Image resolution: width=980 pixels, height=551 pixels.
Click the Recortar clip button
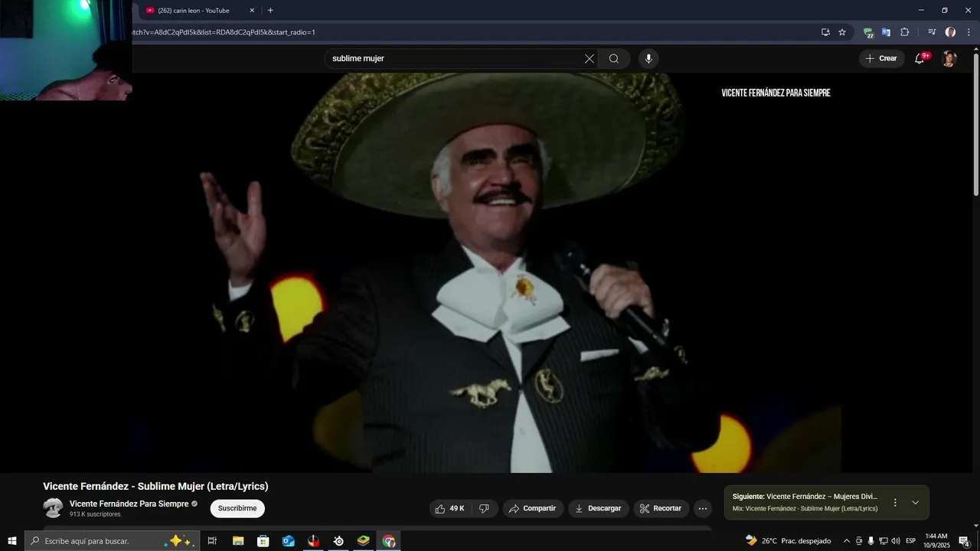tap(661, 508)
